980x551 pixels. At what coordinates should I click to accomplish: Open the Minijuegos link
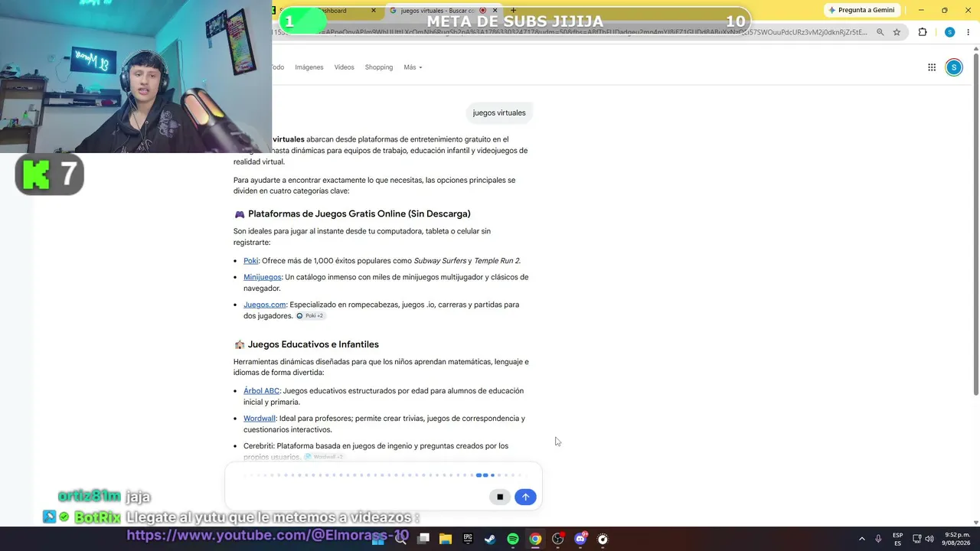(263, 277)
